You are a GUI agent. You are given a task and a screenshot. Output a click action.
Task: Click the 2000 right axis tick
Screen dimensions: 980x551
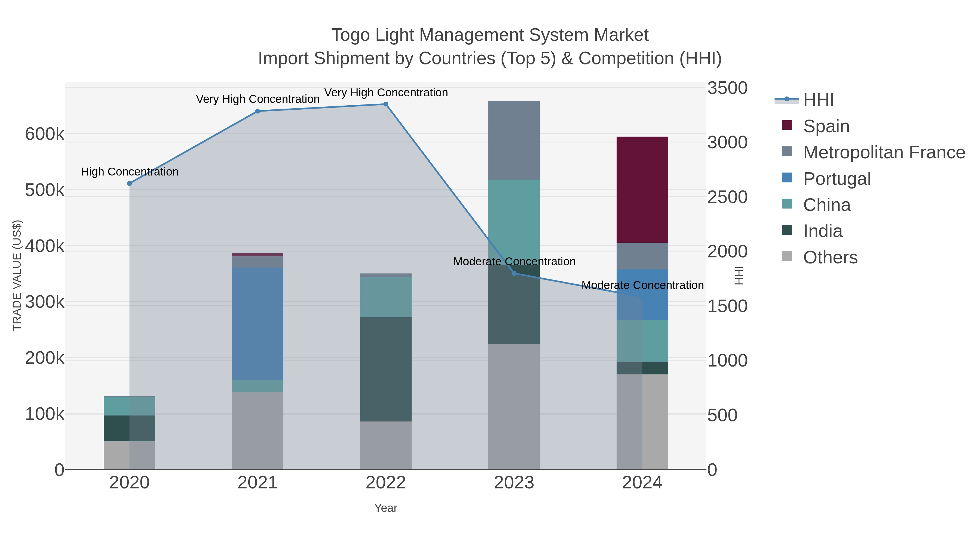coord(727,251)
